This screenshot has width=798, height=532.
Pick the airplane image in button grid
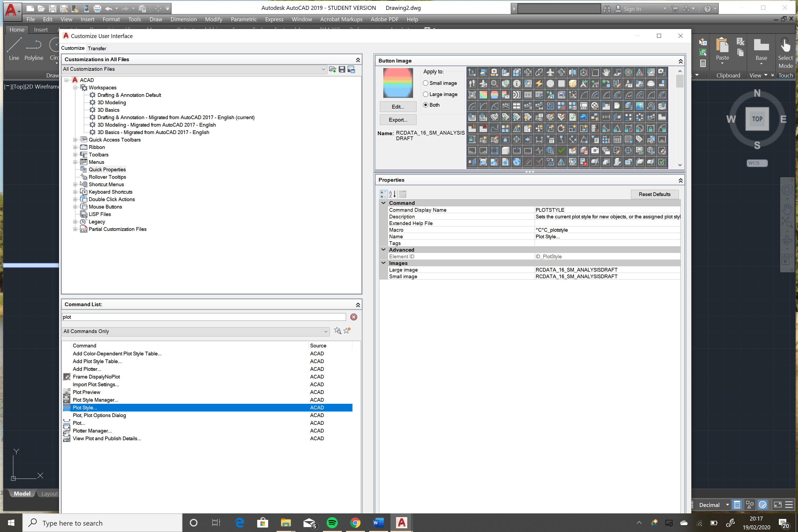point(550,72)
